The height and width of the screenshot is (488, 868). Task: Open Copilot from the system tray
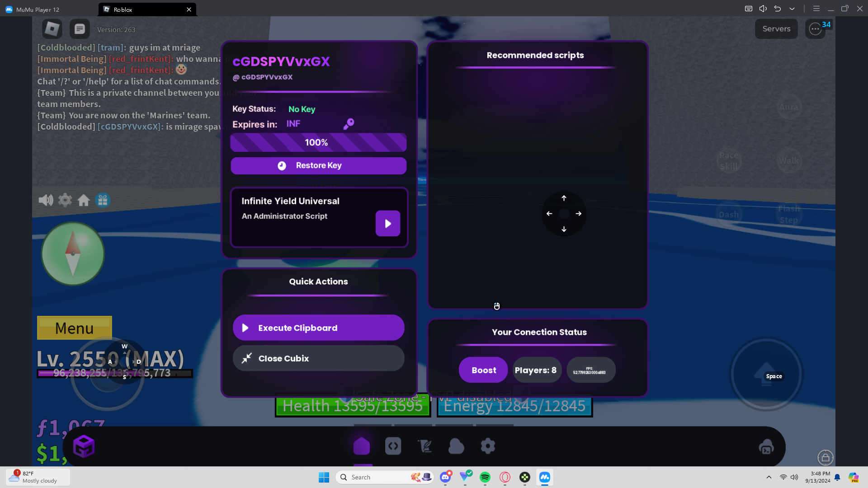point(854,477)
